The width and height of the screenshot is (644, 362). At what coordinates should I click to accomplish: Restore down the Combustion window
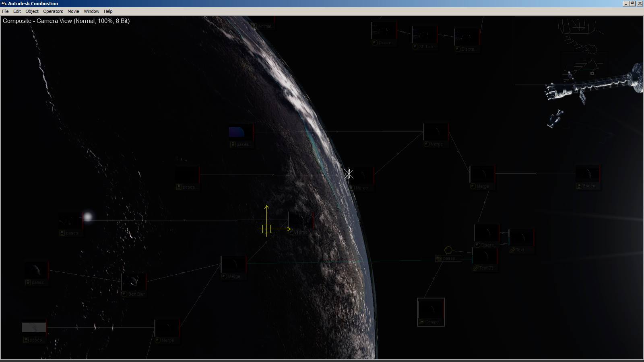pyautogui.click(x=632, y=3)
